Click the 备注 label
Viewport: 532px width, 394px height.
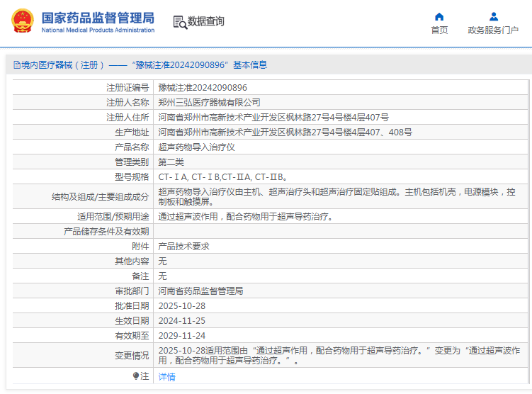pos(140,276)
